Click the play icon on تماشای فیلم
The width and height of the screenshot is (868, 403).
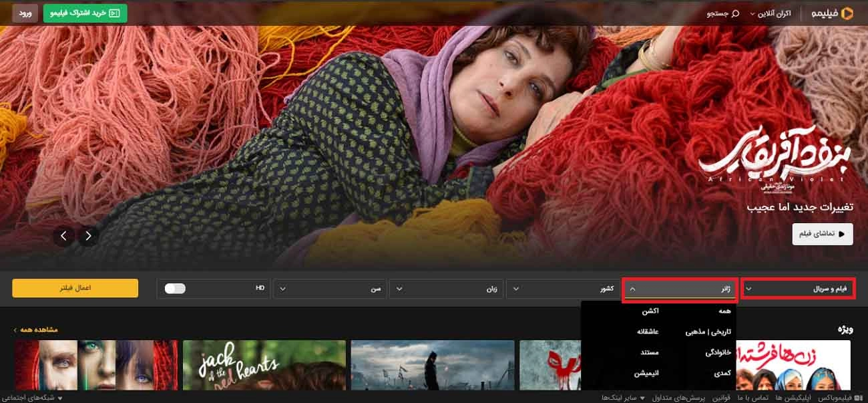pos(841,234)
